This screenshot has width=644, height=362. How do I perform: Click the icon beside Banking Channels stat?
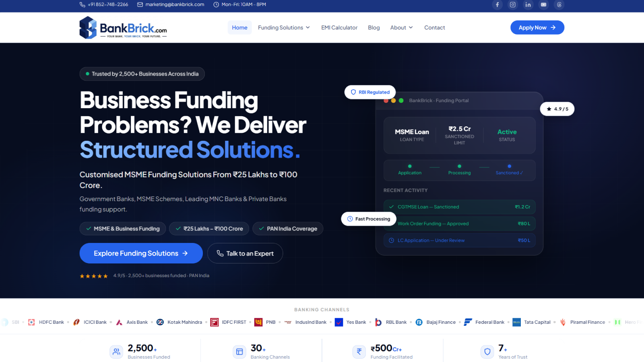239,352
